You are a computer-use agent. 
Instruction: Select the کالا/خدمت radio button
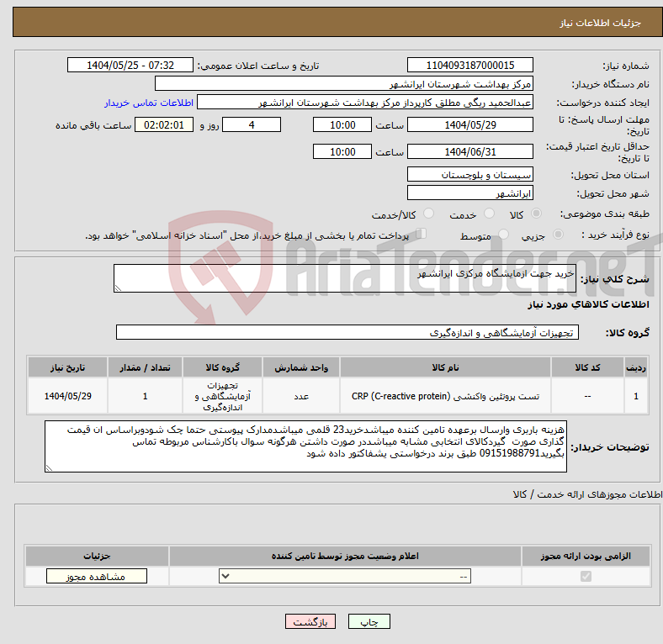(428, 214)
